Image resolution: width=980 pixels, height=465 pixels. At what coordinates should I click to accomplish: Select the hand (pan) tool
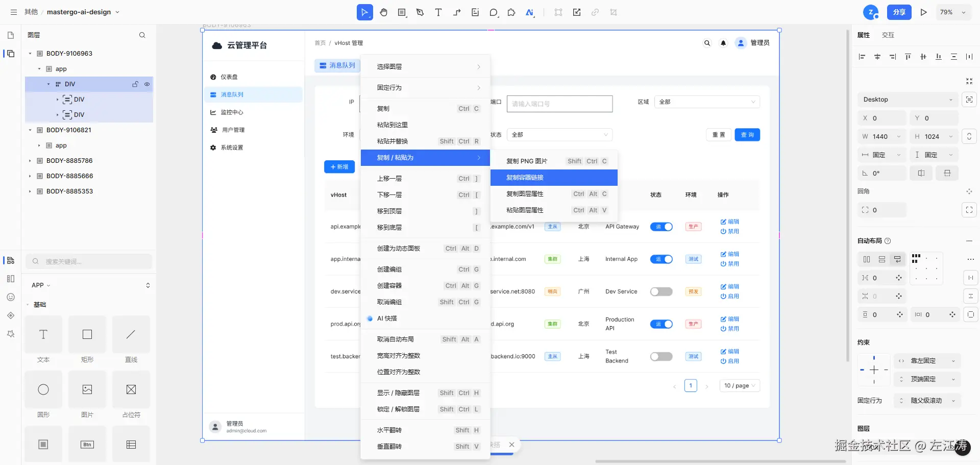[x=383, y=12]
